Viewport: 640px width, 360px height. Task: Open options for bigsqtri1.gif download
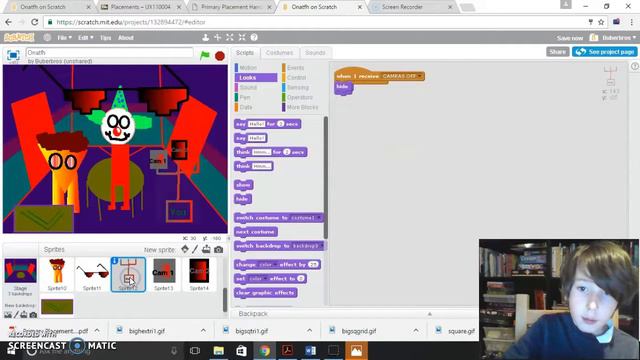(x=309, y=331)
